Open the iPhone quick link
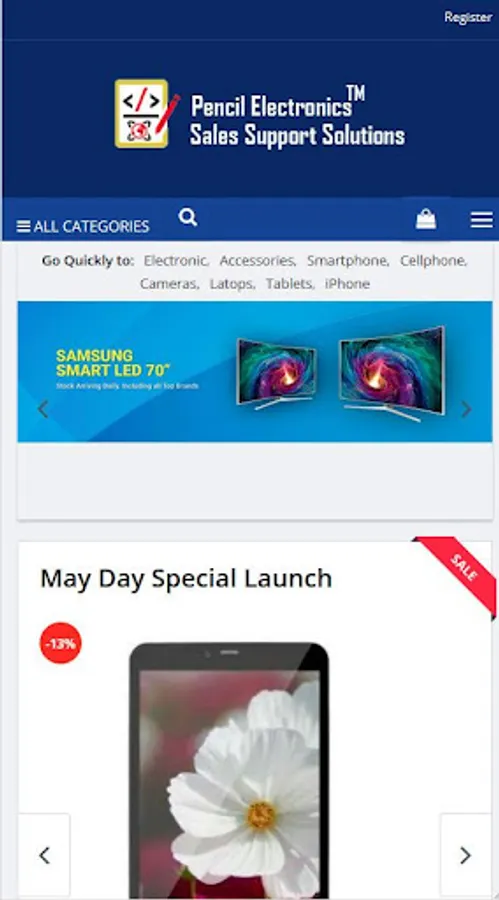The width and height of the screenshot is (499, 900). pyautogui.click(x=347, y=284)
